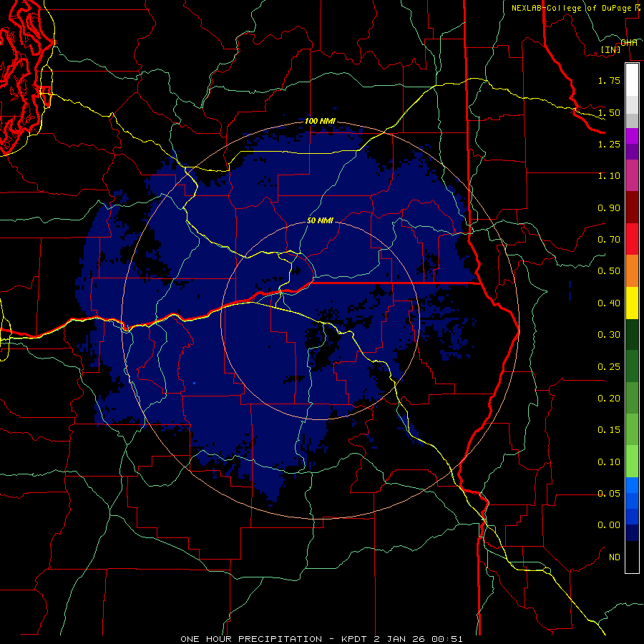Pick the white swatch beside 1.75
This screenshot has height=644, width=644.
point(632,79)
